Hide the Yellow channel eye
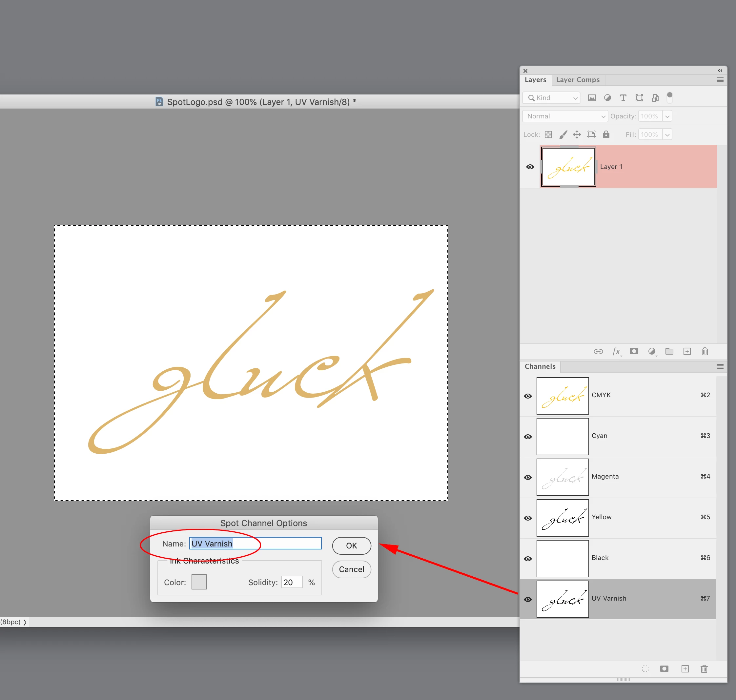Image resolution: width=736 pixels, height=700 pixels. coord(528,518)
